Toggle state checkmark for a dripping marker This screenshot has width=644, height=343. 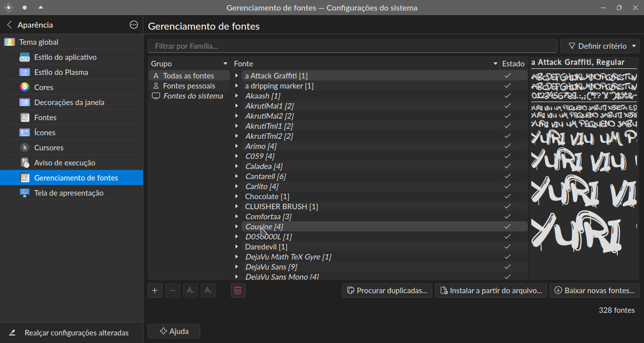pyautogui.click(x=508, y=86)
